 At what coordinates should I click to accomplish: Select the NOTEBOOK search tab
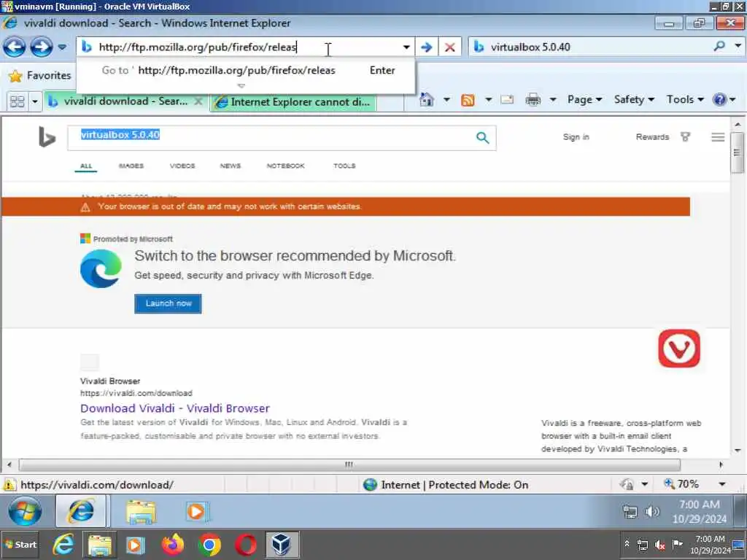click(x=285, y=166)
